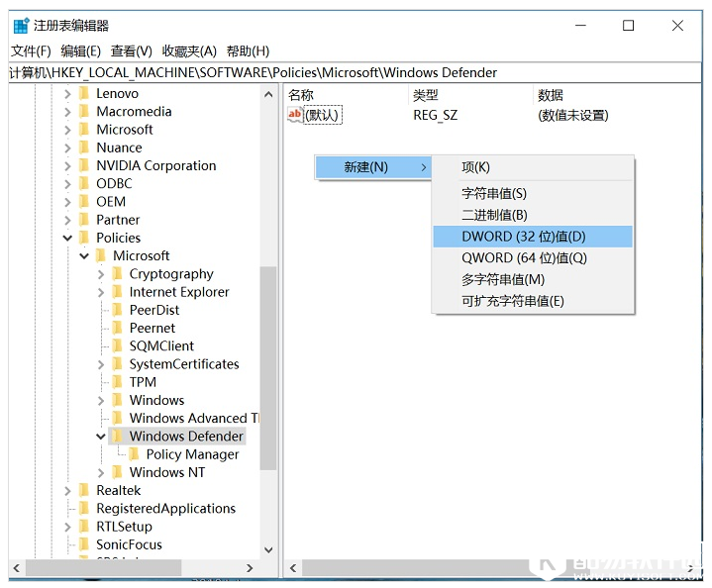Collapse the Windows Defender key
712x588 pixels.
(101, 437)
